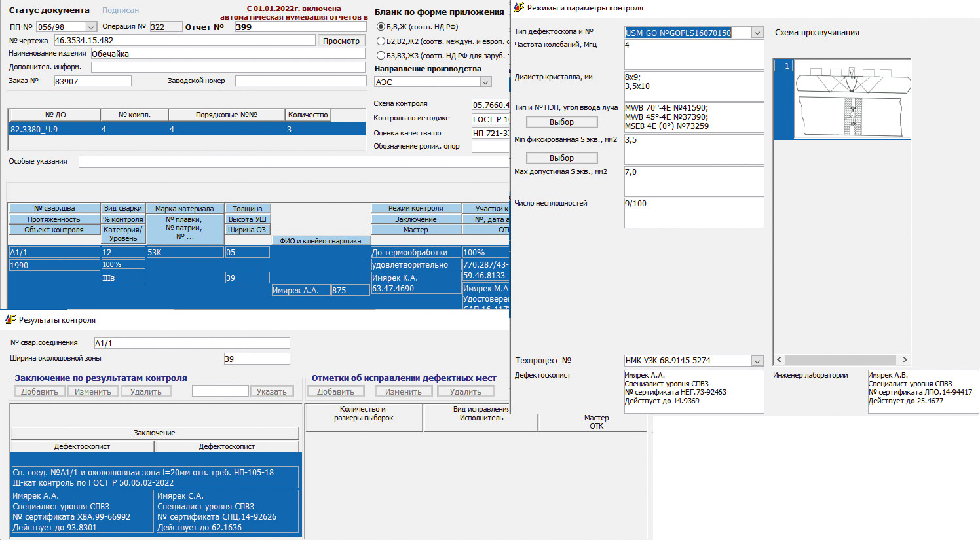The height and width of the screenshot is (540, 980).
Task: Select the Б,В,Ж (соотв. НД РФ) radio button
Action: click(x=381, y=27)
